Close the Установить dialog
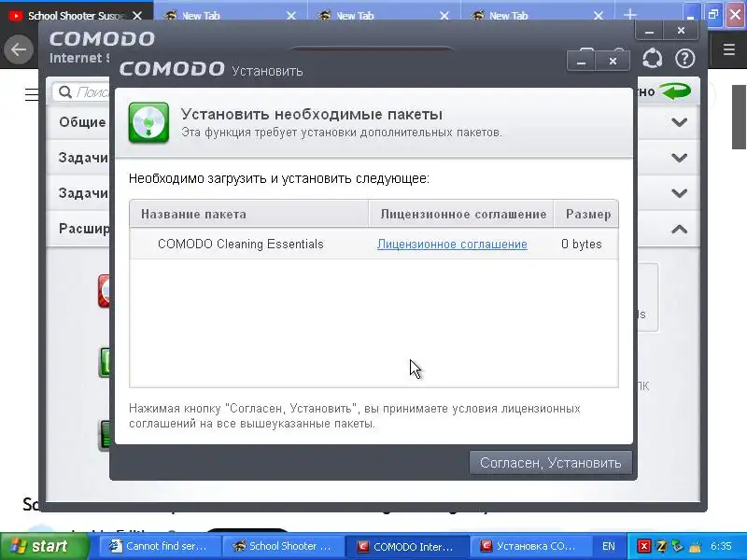Screen dimensions: 747x560 tap(613, 62)
